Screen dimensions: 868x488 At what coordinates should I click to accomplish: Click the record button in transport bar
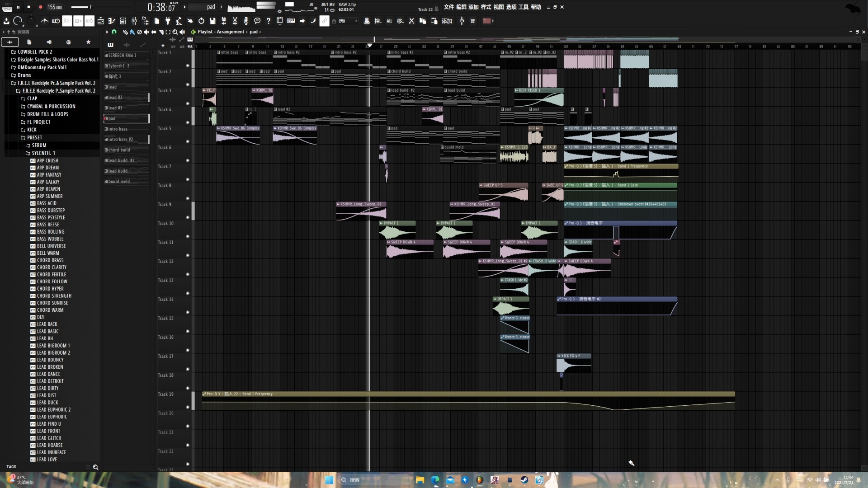(39, 7)
